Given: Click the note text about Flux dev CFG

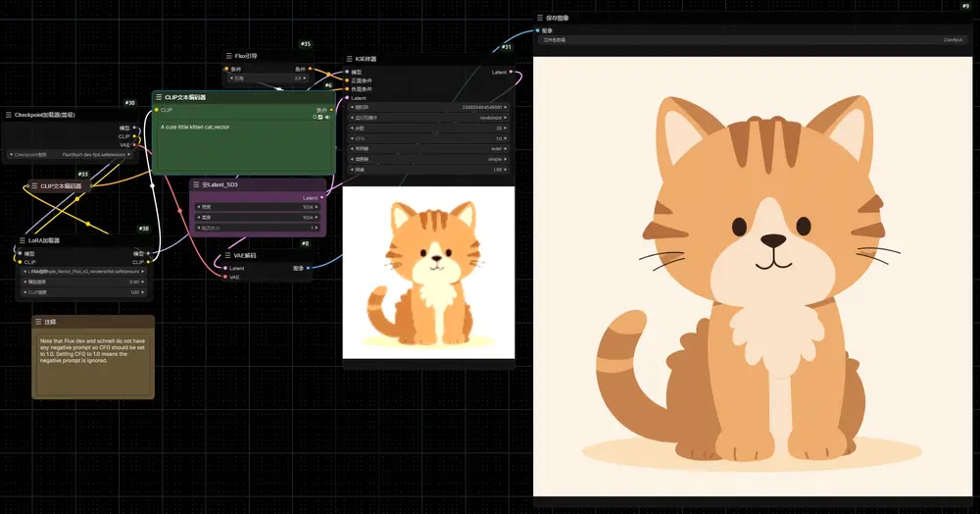Looking at the screenshot, I should tap(92, 351).
